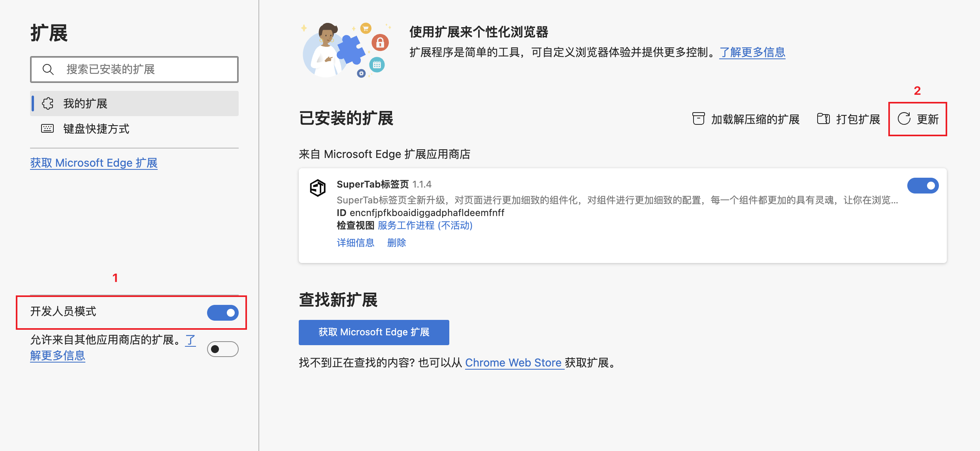Open 键盘快捷方式 section

pyautogui.click(x=96, y=128)
